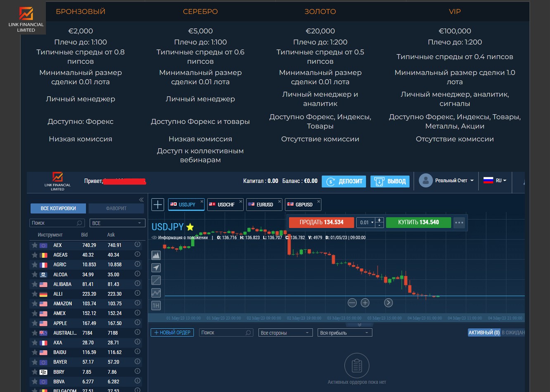This screenshot has width=550, height=392.
Task: Open info icon for ALLI row
Action: pyautogui.click(x=137, y=293)
